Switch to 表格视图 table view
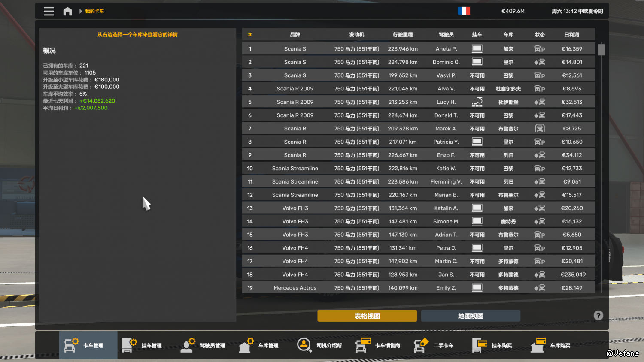This screenshot has height=362, width=644. [367, 316]
